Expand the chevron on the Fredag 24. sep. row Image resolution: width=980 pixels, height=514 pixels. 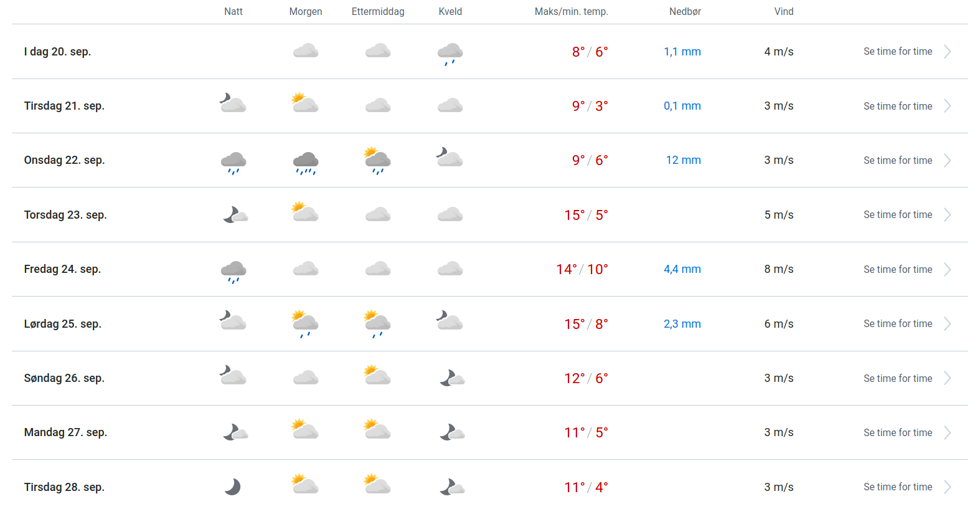tap(947, 270)
